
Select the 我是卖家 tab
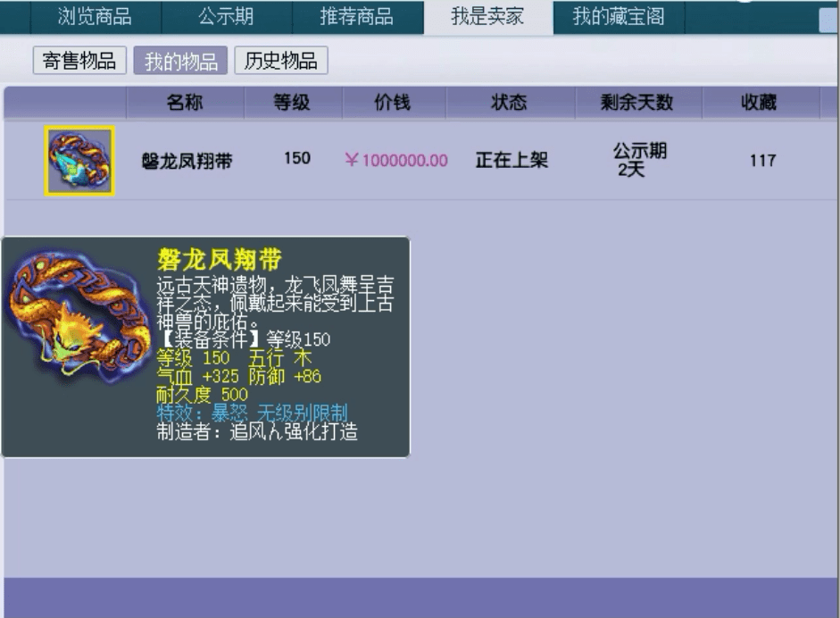point(487,17)
